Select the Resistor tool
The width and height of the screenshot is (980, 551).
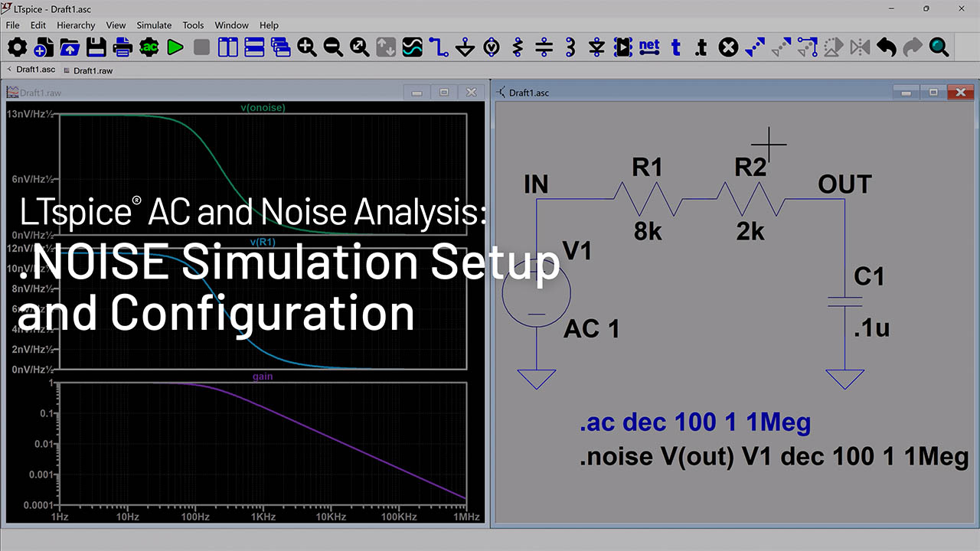click(518, 47)
